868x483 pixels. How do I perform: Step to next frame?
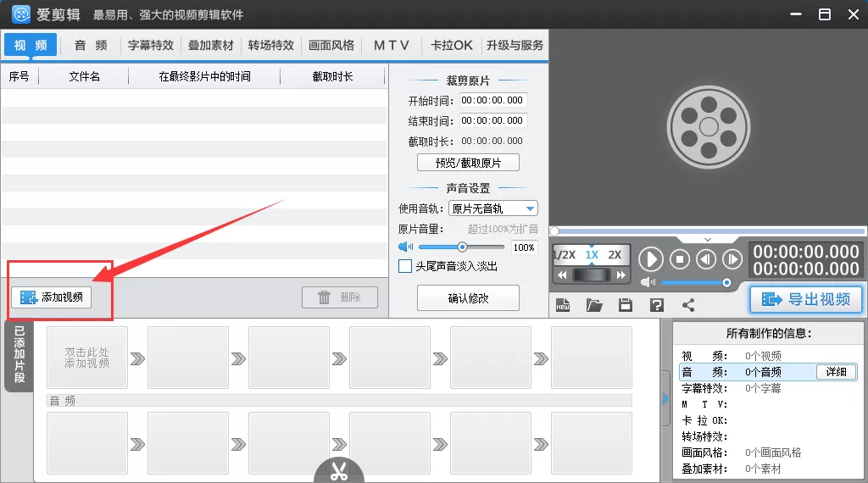point(732,259)
